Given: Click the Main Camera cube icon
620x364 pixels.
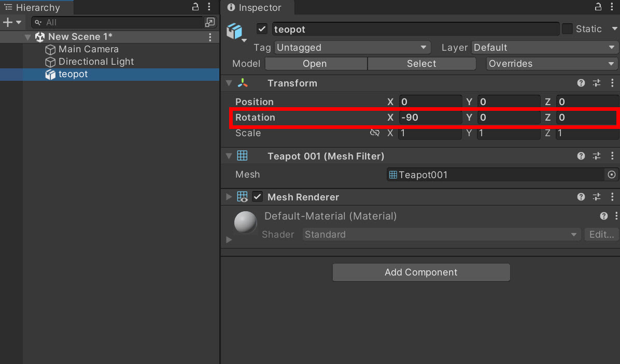Looking at the screenshot, I should (50, 49).
